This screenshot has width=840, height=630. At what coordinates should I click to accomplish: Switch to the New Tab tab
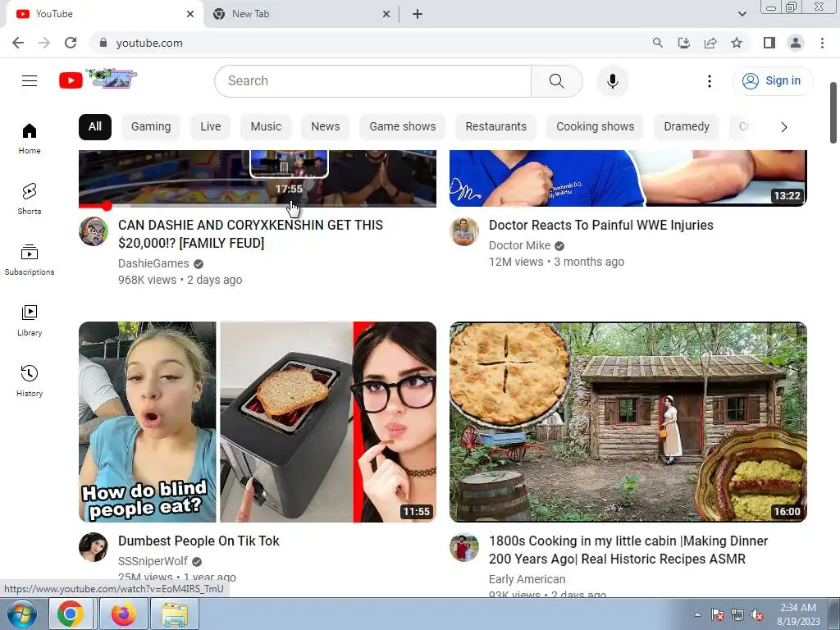coord(302,15)
